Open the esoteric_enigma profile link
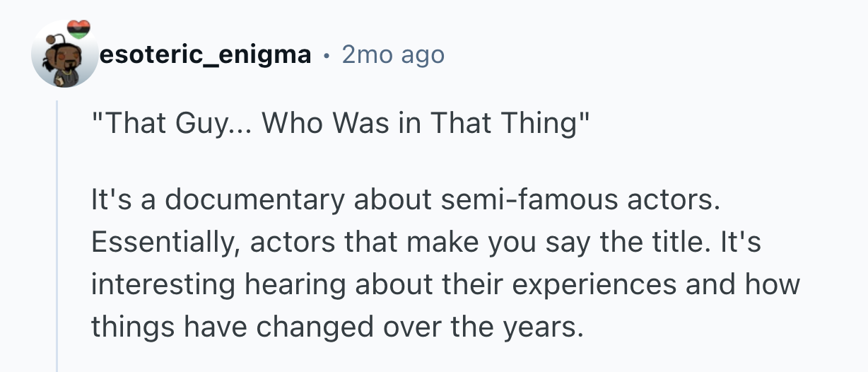Screen dimensions: 868x372 (x=206, y=54)
